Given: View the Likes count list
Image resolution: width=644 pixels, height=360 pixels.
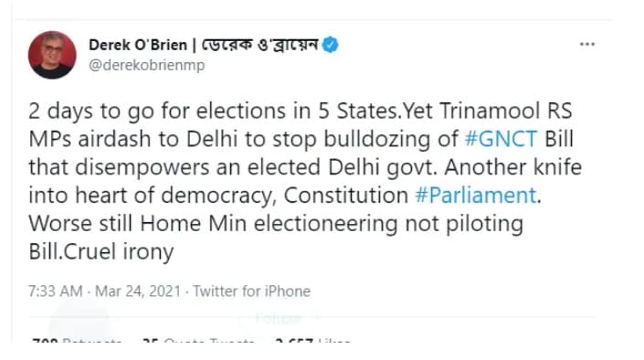Looking at the screenshot, I should [x=313, y=341].
